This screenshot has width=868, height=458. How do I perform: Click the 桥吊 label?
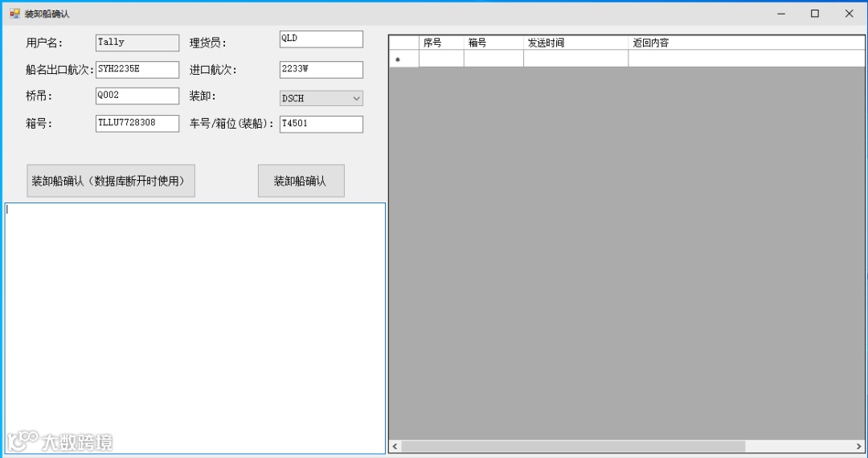[39, 96]
